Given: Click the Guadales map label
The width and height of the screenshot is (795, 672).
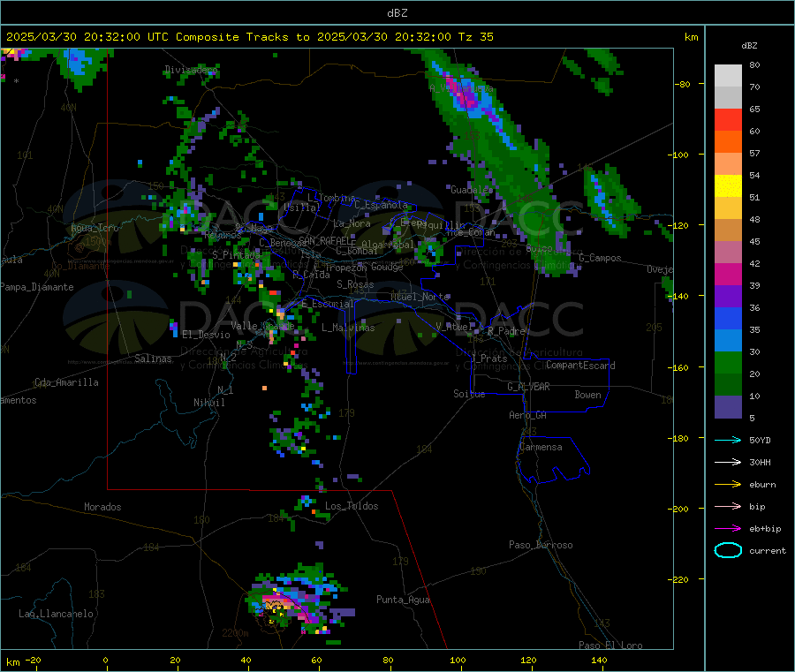Looking at the screenshot, I should click(x=472, y=190).
